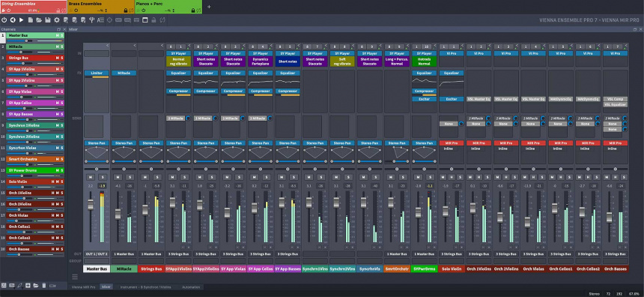Click the Master Bus volume fader handle
This screenshot has height=297, width=644.
pos(91,205)
